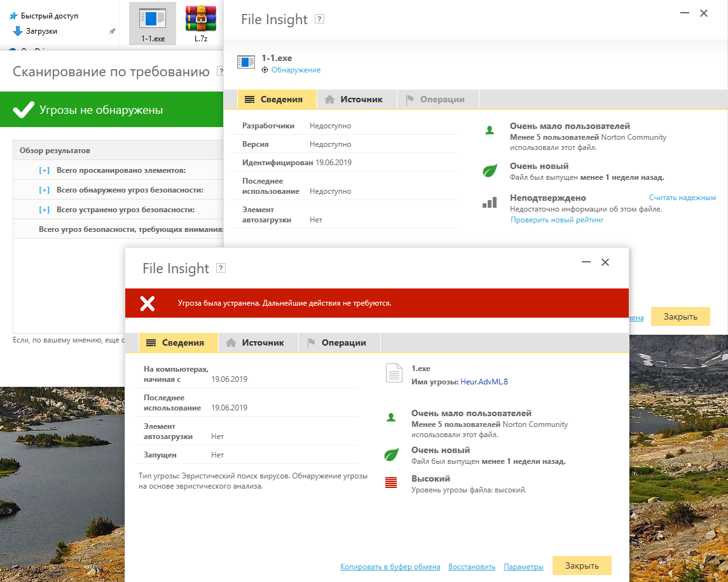Open Источник tab in front File Insight window
Image resolution: width=728 pixels, height=582 pixels.
(258, 342)
